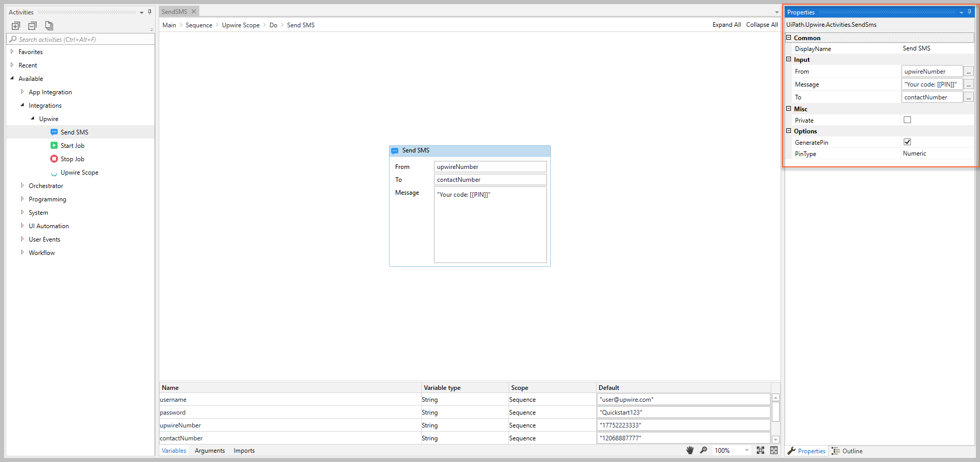
Task: Collapse the Misc properties section
Action: (788, 109)
